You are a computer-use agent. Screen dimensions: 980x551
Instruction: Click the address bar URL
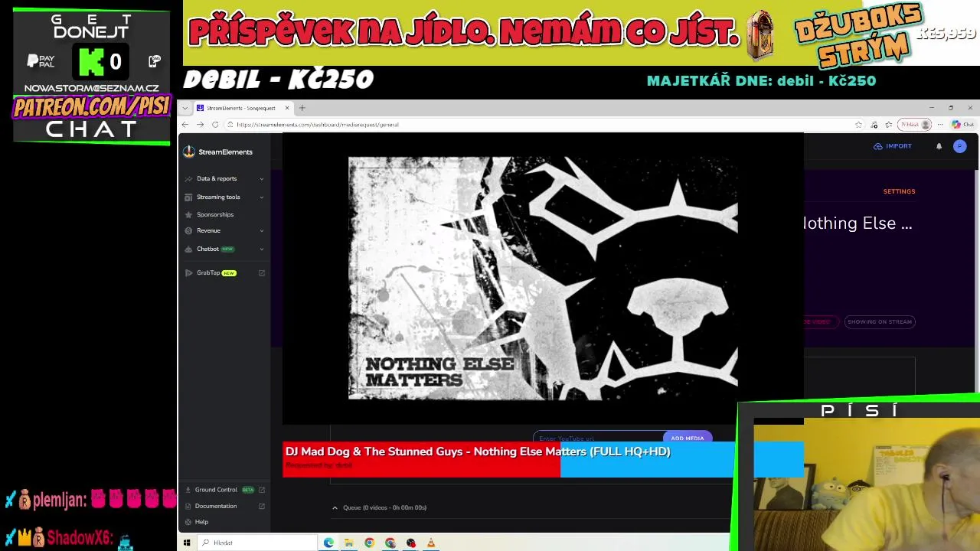click(x=317, y=125)
